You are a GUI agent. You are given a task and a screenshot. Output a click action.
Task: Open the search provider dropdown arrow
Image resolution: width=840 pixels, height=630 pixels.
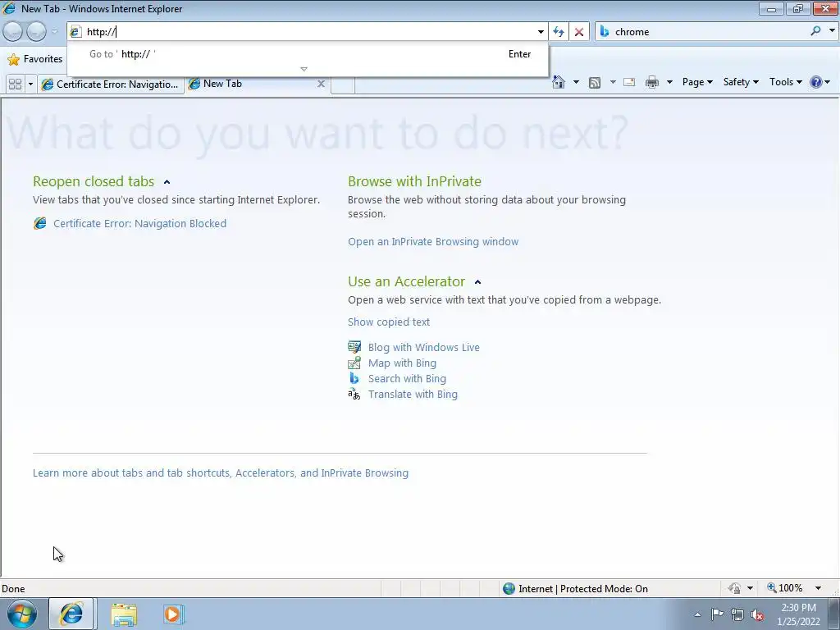coord(832,31)
